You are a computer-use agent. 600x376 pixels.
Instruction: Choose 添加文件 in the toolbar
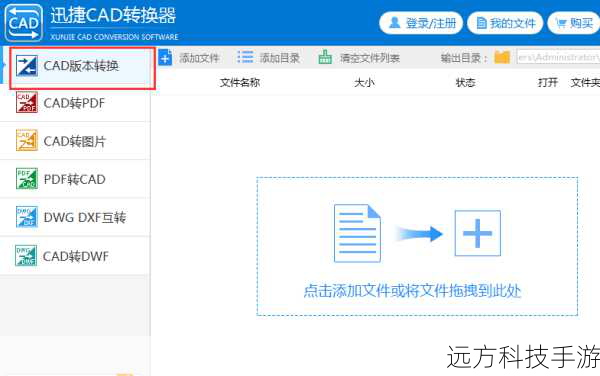click(x=199, y=58)
